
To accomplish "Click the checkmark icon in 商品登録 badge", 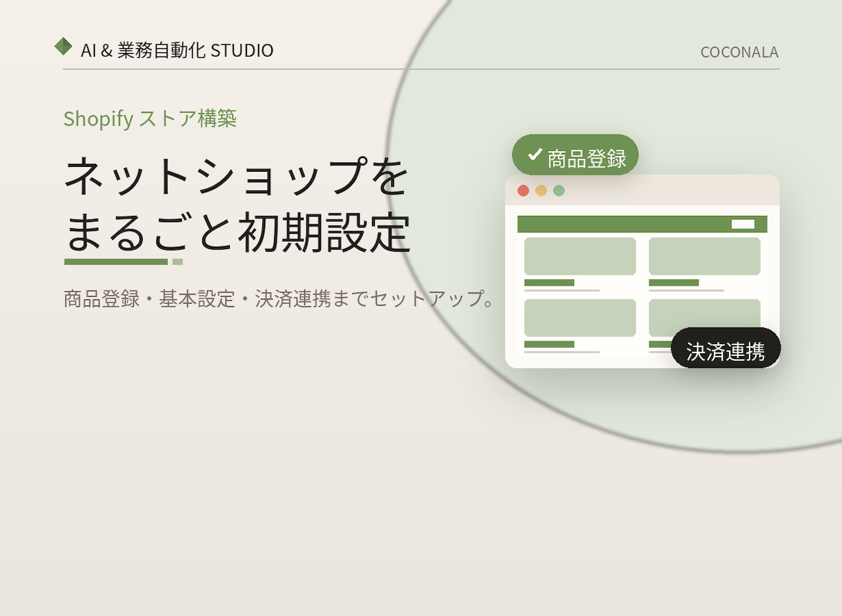I will (535, 154).
